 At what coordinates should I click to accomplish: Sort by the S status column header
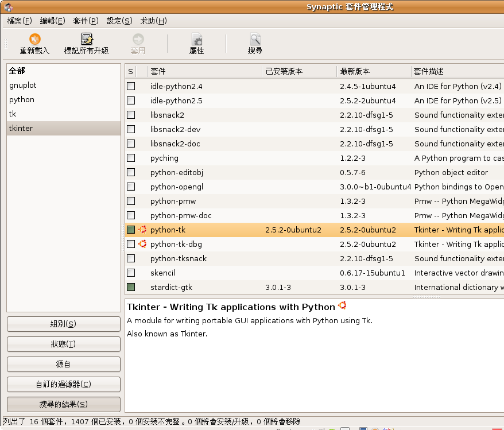point(130,71)
